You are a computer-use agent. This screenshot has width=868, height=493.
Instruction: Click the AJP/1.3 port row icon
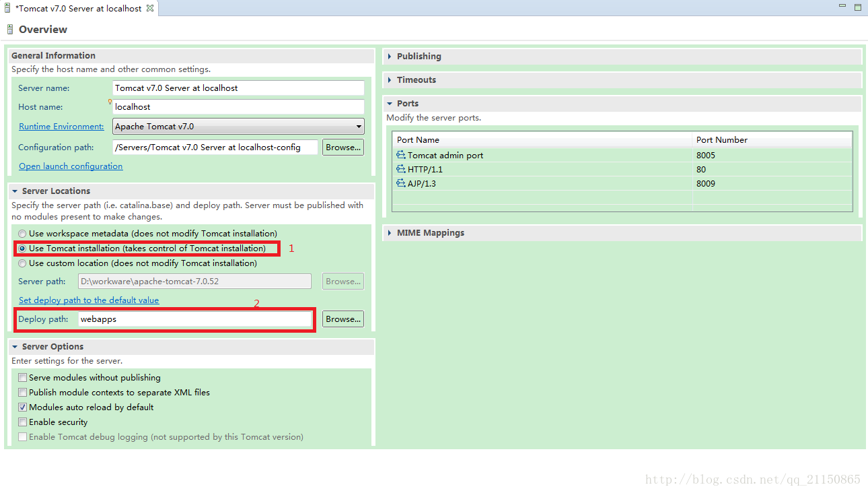(401, 183)
